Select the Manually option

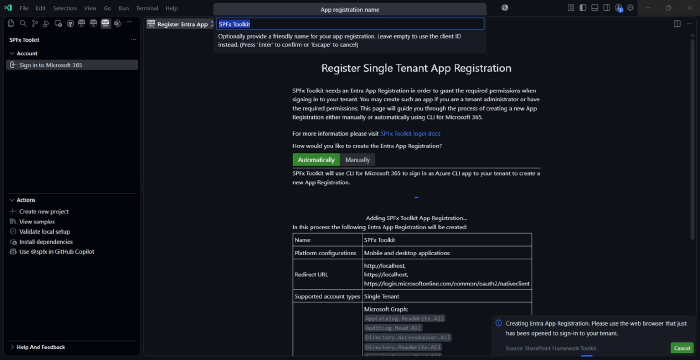(x=358, y=159)
